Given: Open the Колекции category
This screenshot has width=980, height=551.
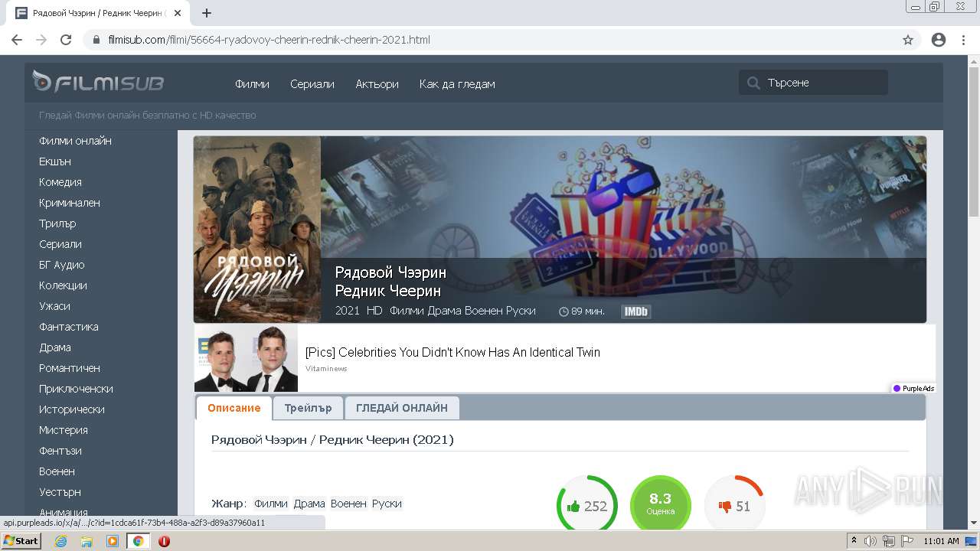Looking at the screenshot, I should click(x=63, y=285).
